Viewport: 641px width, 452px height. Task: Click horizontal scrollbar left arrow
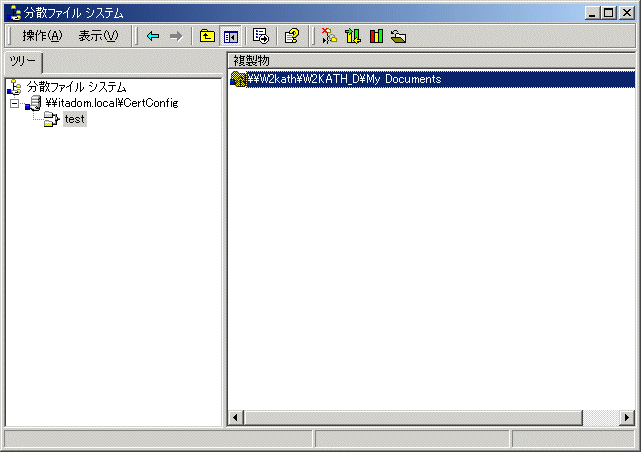[235, 418]
